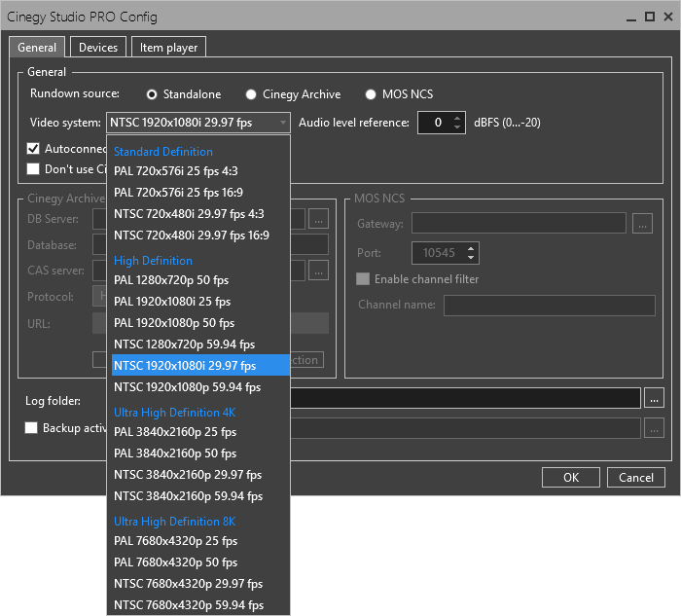Choose NTSC 1920x1080p 59.94 fps

point(198,386)
